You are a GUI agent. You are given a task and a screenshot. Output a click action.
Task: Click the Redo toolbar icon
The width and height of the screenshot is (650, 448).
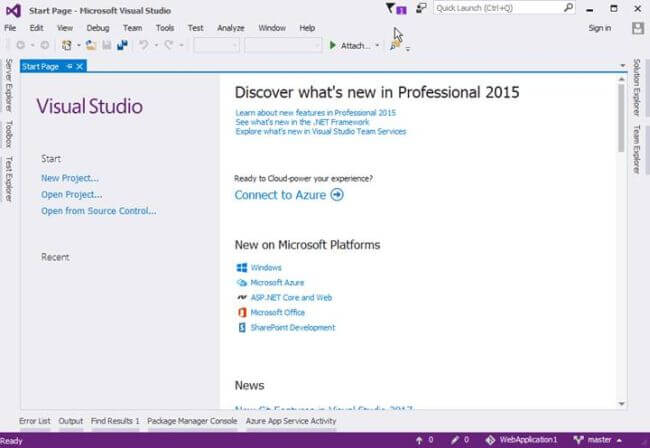169,45
